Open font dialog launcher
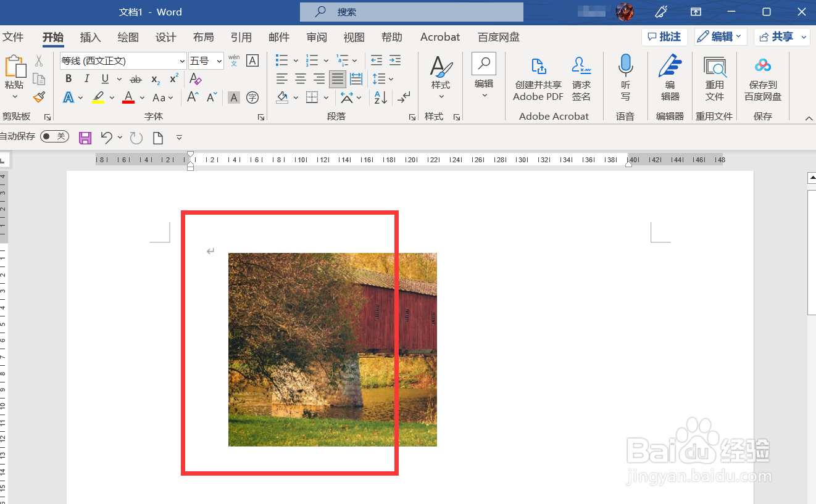Image resolution: width=816 pixels, height=504 pixels. tap(261, 117)
